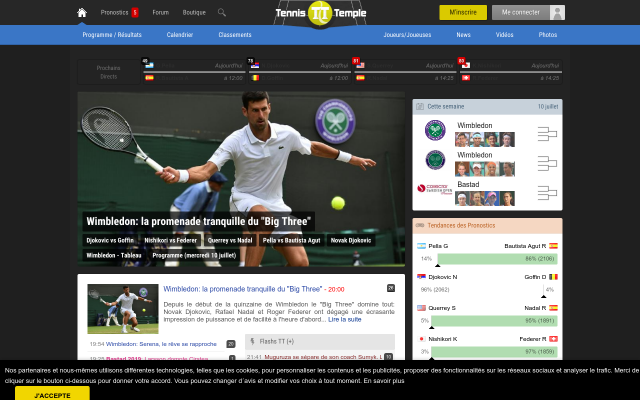The height and width of the screenshot is (400, 640).
Task: Click the Djokovic N 96% (2062) text
Action: pyautogui.click(x=435, y=289)
